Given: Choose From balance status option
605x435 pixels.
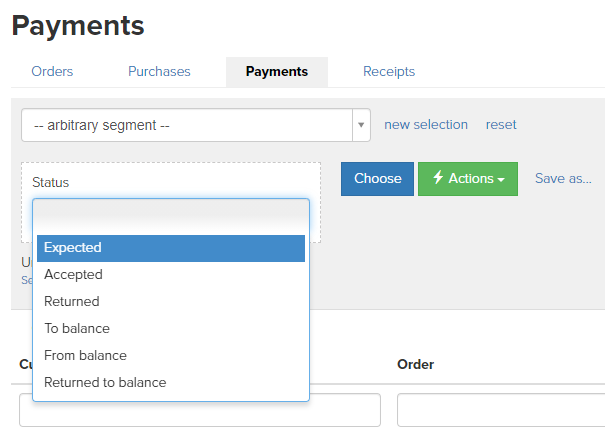Looking at the screenshot, I should (x=171, y=356).
